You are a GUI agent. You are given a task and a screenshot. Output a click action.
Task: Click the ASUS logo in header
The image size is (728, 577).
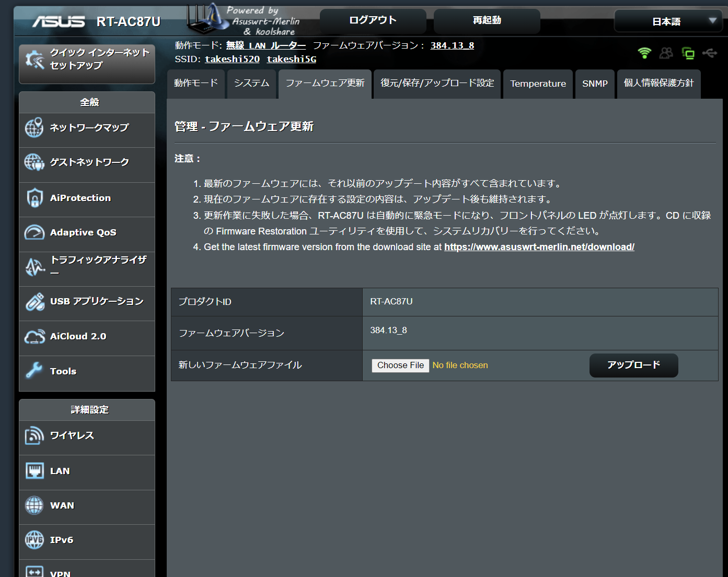(59, 21)
